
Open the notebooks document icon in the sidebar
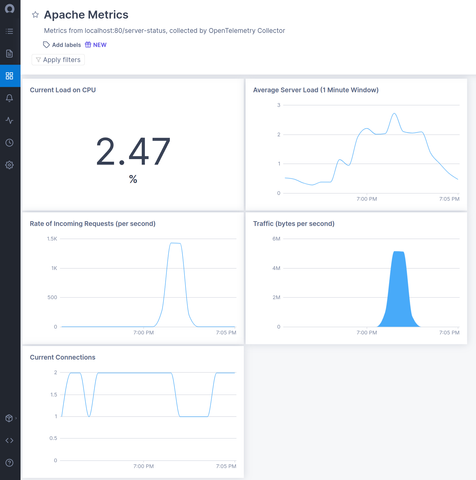[9, 54]
